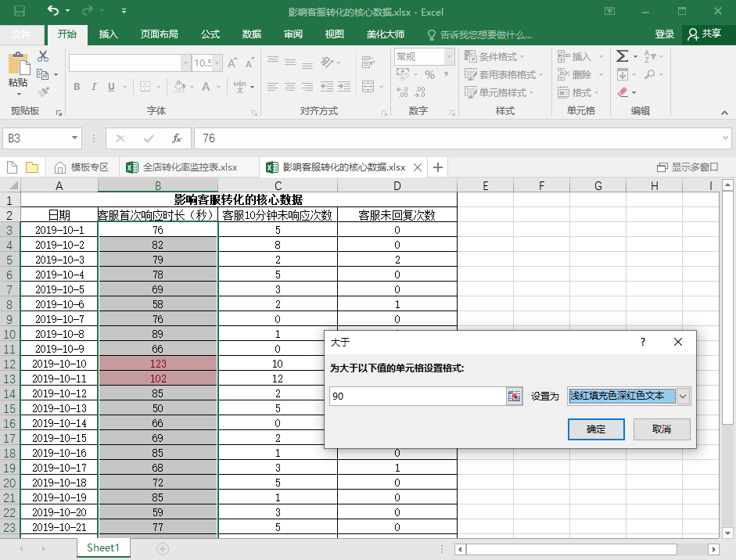Click 显示多窗口 button
This screenshot has height=560, width=736.
pos(688,167)
